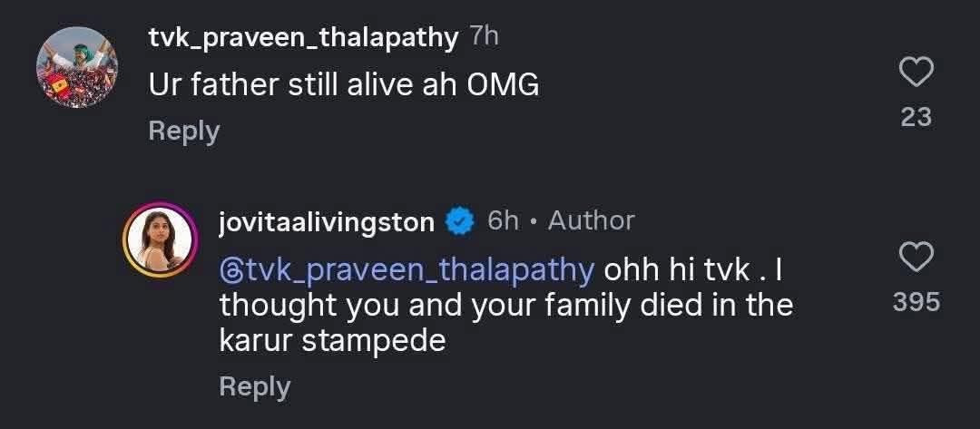View the 395 likes count

(916, 302)
